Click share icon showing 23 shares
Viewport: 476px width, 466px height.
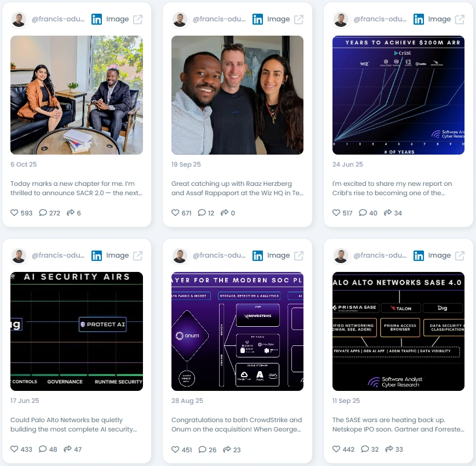pos(227,450)
